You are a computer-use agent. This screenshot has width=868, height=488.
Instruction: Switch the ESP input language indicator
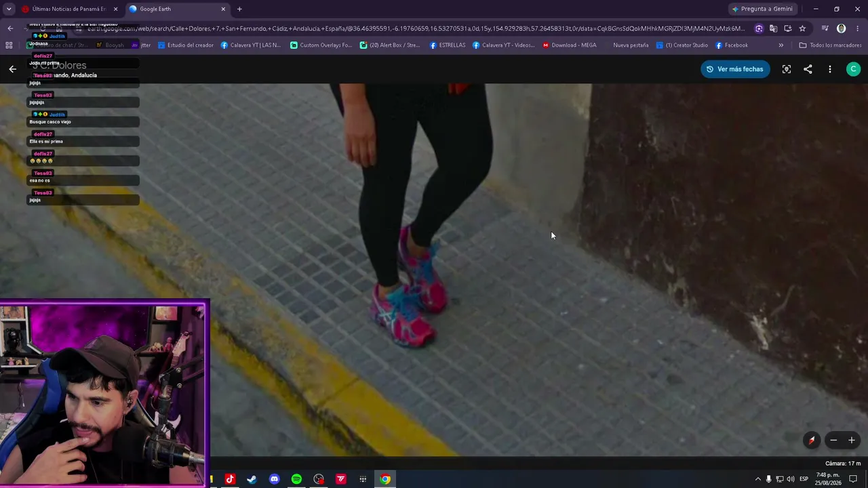pos(804,479)
